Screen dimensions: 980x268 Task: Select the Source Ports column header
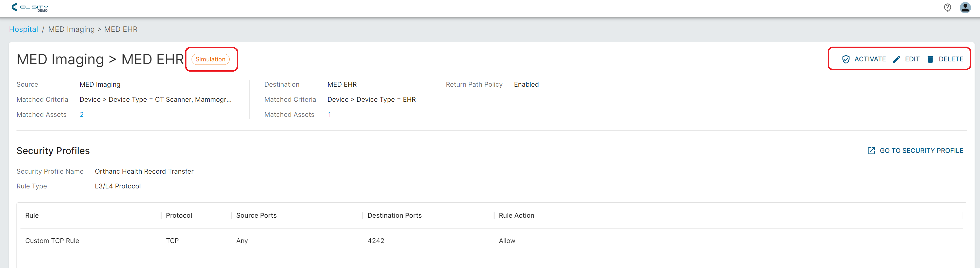pos(256,215)
